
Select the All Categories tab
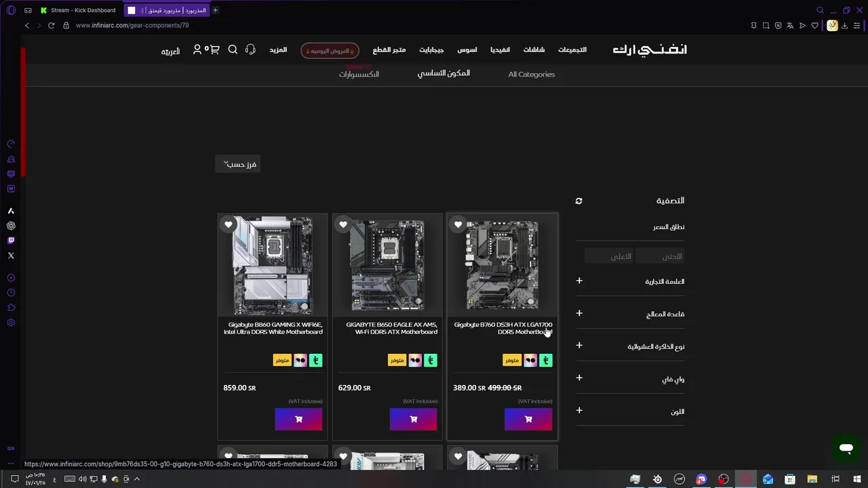532,75
